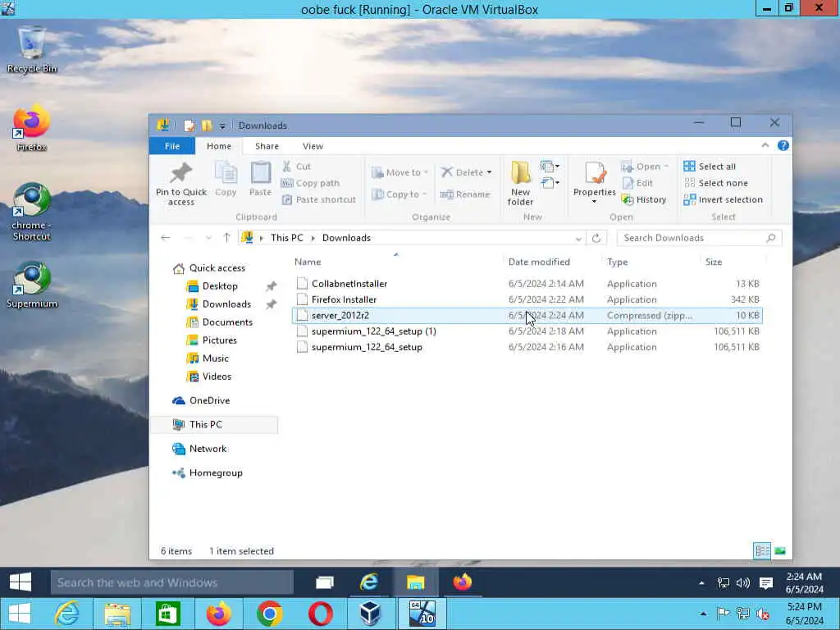The image size is (840, 630).
Task: Create a New folder from ribbon
Action: click(x=520, y=183)
